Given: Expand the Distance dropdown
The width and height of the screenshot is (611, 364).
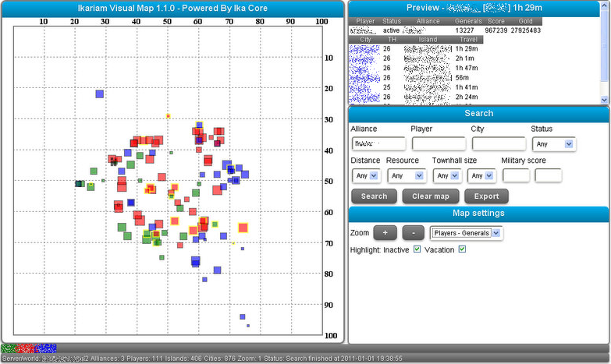Looking at the screenshot, I should tap(365, 176).
